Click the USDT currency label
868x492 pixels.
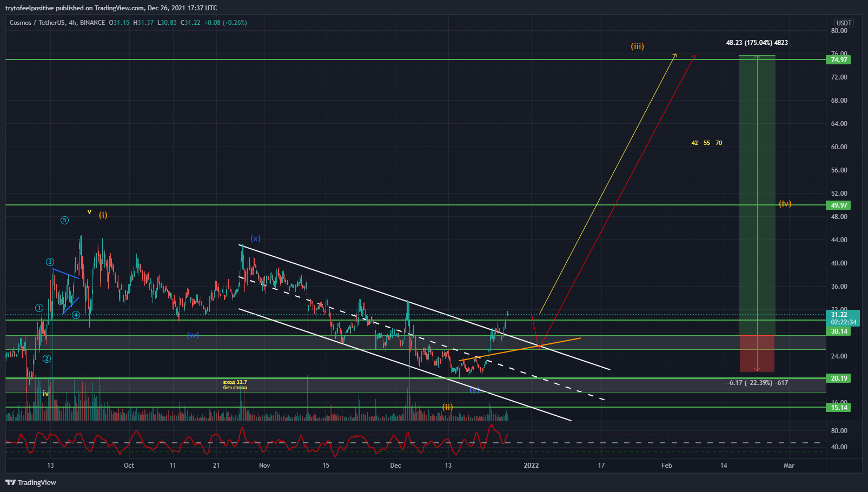click(x=844, y=23)
